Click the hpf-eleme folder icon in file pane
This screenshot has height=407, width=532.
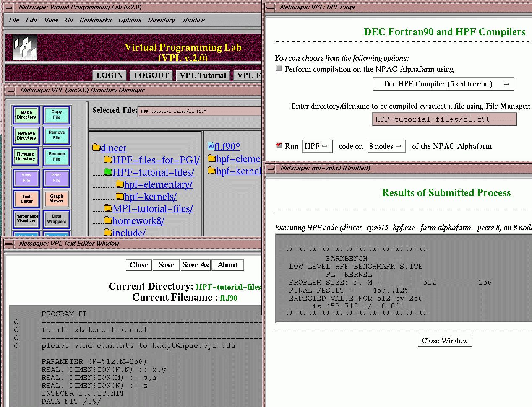pos(212,158)
